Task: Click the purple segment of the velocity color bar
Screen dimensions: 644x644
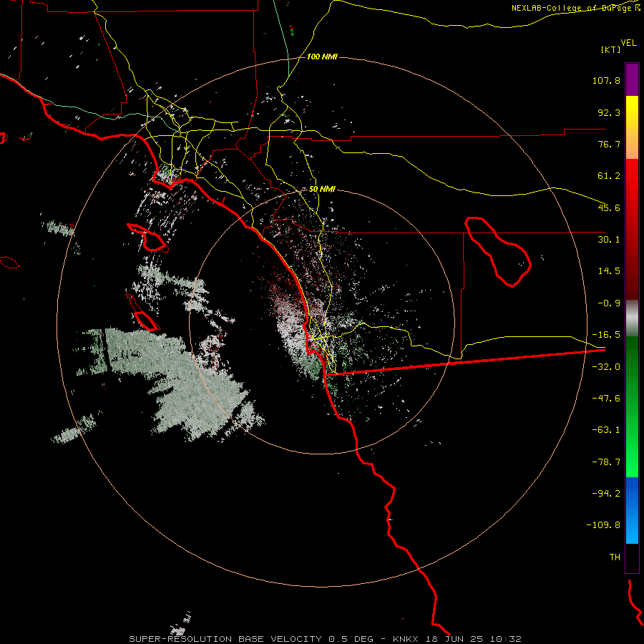Action: click(632, 79)
